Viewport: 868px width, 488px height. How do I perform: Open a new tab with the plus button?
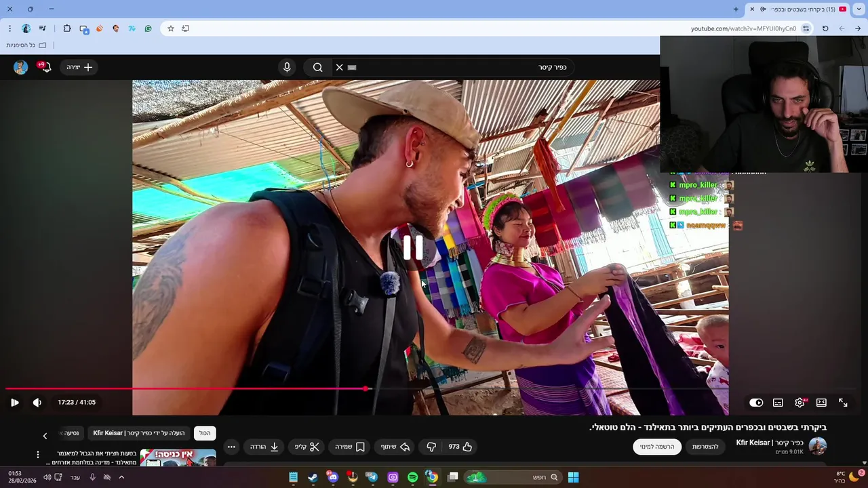tap(736, 9)
